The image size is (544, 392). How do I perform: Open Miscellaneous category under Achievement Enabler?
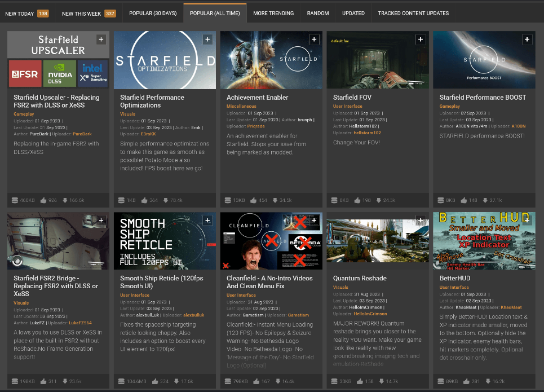point(241,106)
